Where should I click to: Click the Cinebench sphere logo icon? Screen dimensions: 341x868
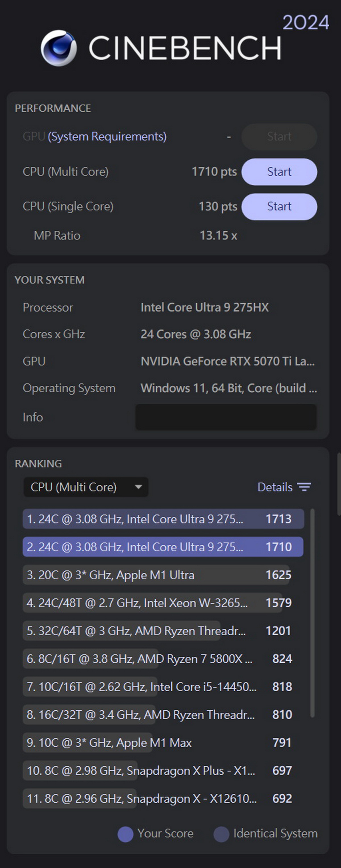click(x=59, y=48)
